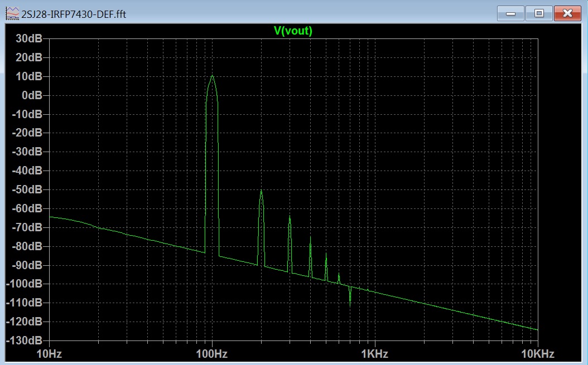Click the 30dB vertical axis label

29,38
